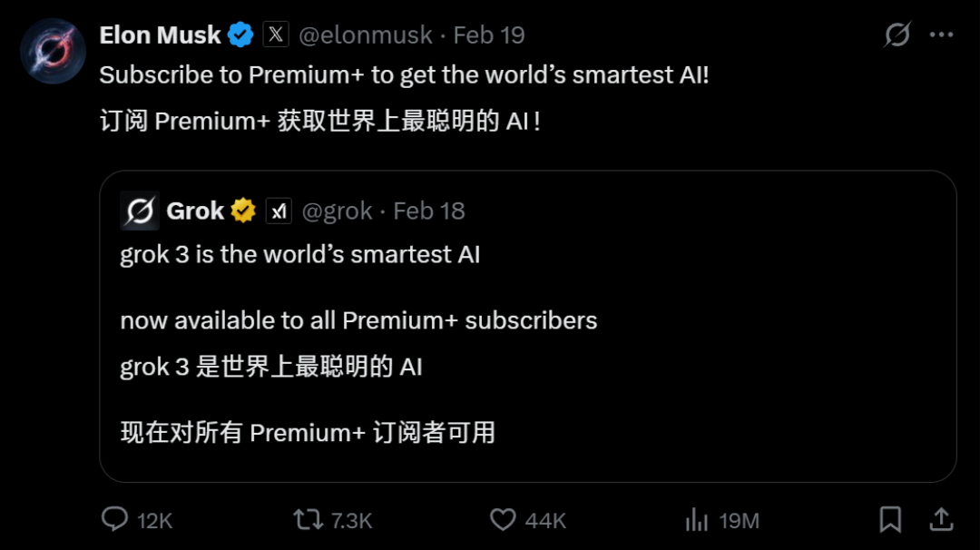980x550 pixels.
Task: Click the Feb 18 date on the quoted tweet
Action: (428, 211)
